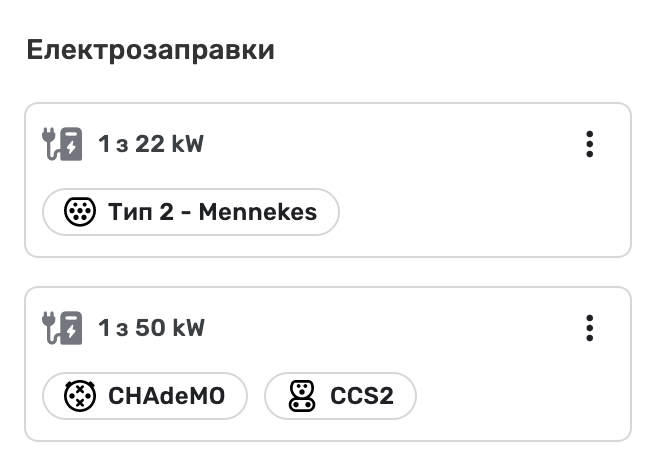Click the 'Тип 2' text in first card

(x=141, y=212)
